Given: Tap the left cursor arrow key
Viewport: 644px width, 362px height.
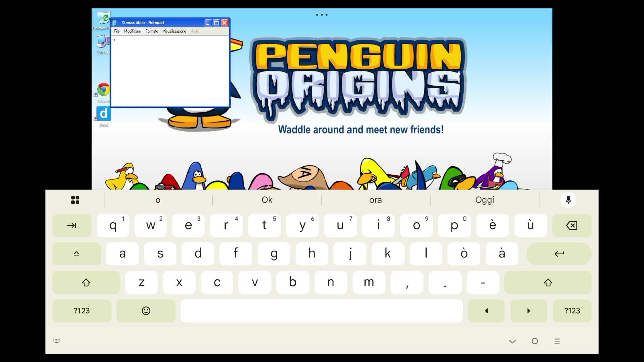Looking at the screenshot, I should [x=486, y=311].
